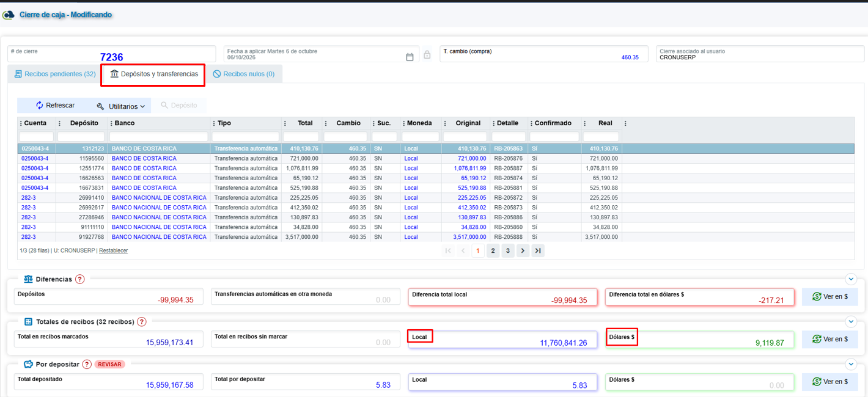The image size is (868, 397).
Task: Go to page 3 of the grid
Action: (x=508, y=250)
